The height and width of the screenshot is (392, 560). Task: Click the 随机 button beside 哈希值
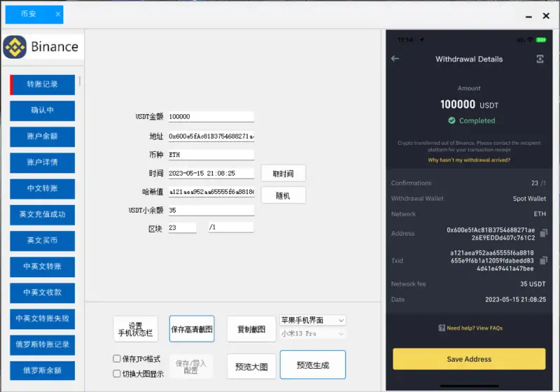pos(283,195)
